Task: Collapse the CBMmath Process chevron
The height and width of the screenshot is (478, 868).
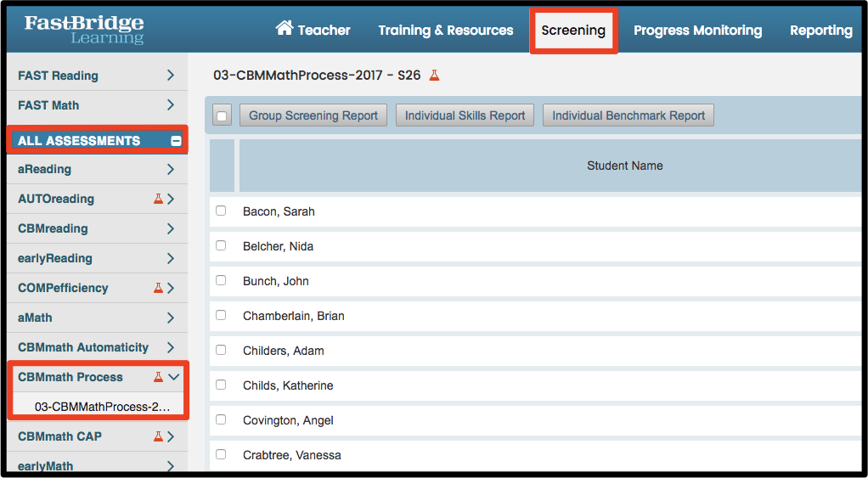Action: point(174,377)
